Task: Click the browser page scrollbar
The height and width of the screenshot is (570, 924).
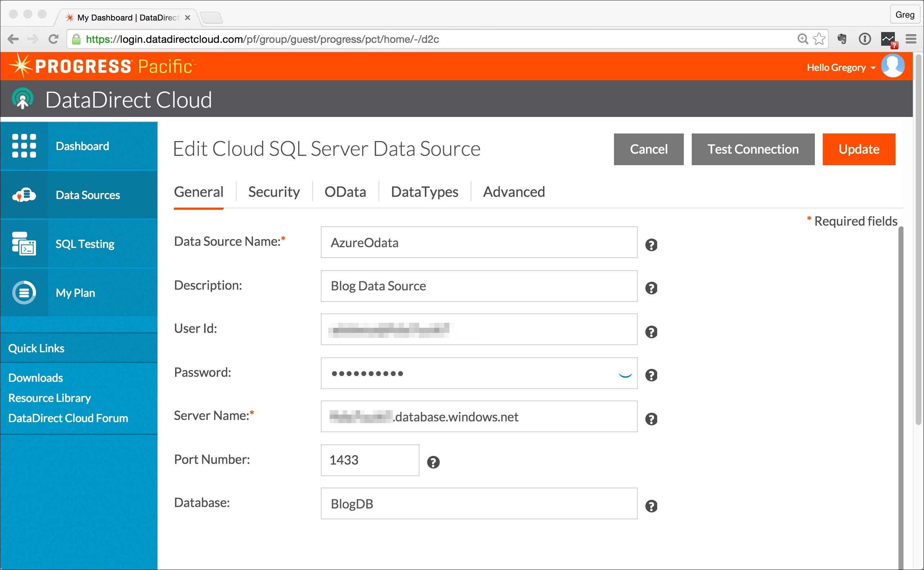Action: [x=918, y=240]
